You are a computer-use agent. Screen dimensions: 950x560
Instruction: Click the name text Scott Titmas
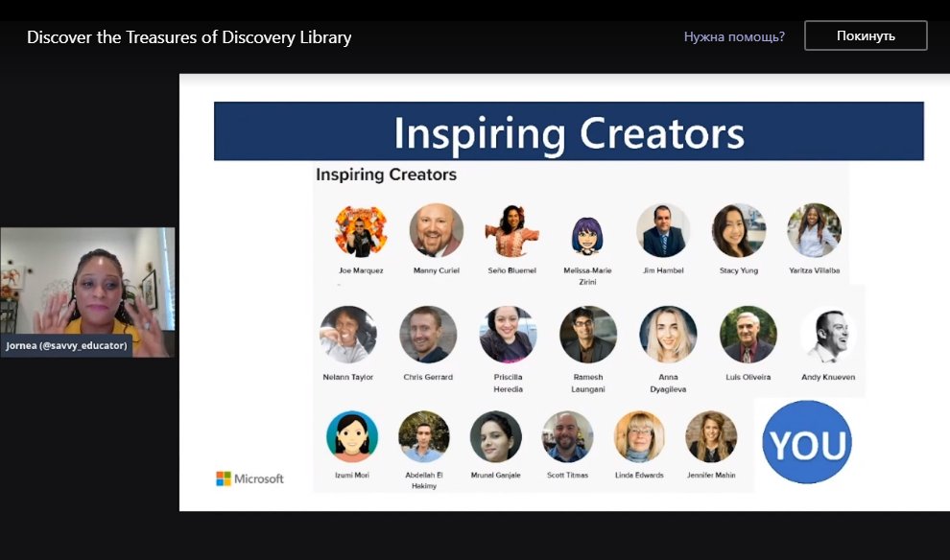(567, 475)
